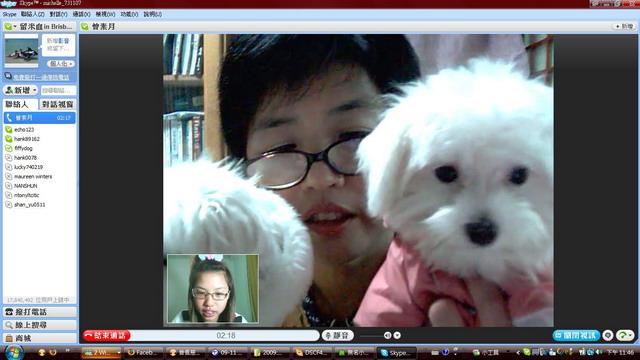The width and height of the screenshot is (640, 360).
Task: Click the profile picture thumbnail
Action: [x=21, y=51]
